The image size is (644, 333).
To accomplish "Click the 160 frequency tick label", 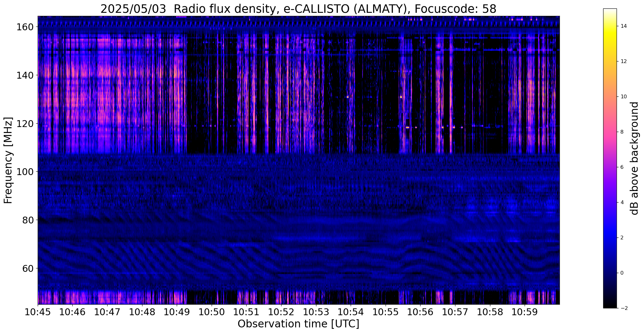I will tap(25, 27).
